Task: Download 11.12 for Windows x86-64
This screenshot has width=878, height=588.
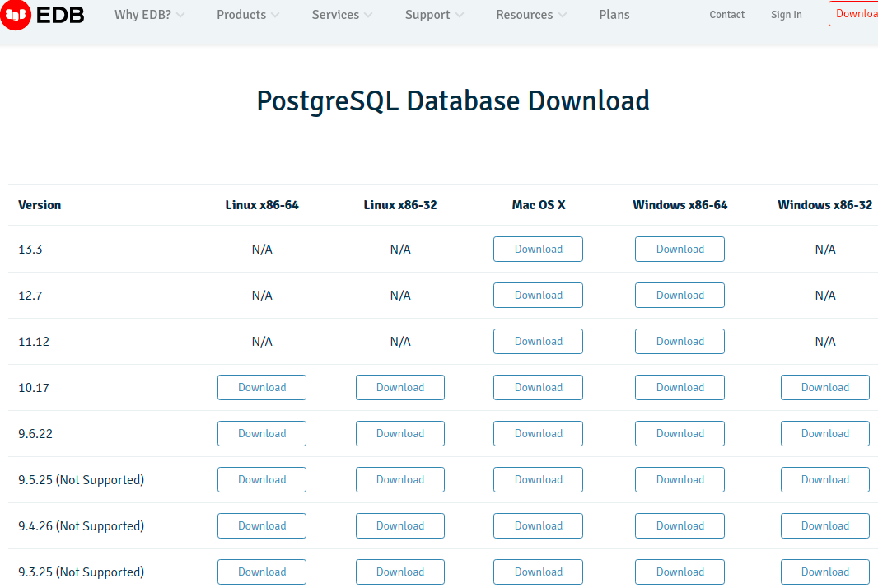Action: coord(680,342)
